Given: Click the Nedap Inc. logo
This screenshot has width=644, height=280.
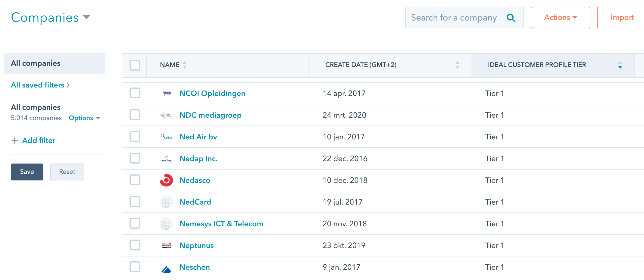Looking at the screenshot, I should pos(166,158).
